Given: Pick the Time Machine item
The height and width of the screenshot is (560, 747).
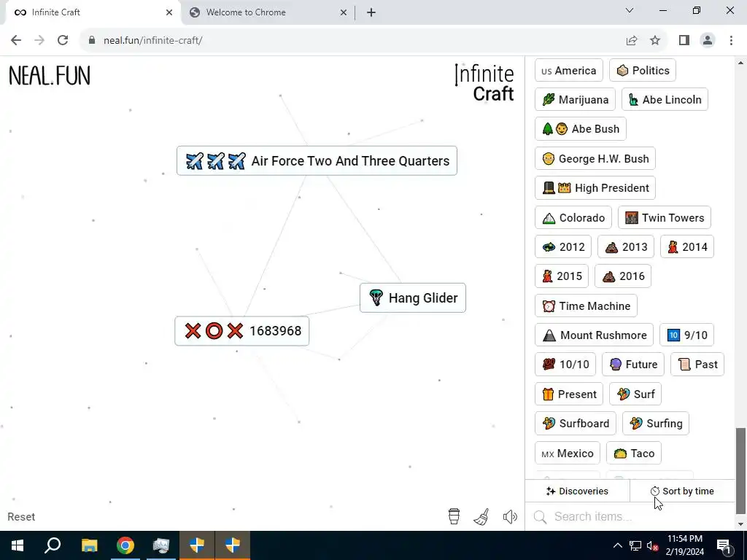Looking at the screenshot, I should click(586, 306).
